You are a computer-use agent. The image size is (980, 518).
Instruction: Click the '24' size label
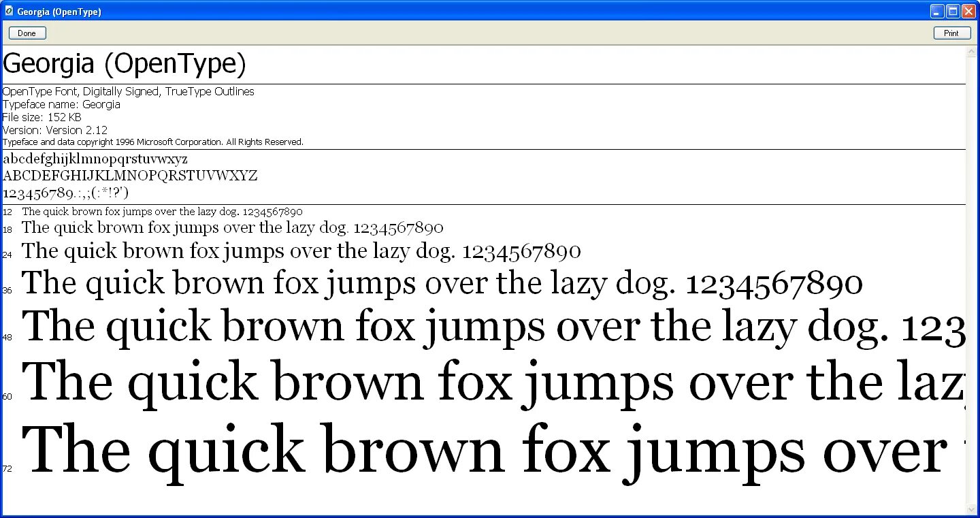click(x=7, y=255)
